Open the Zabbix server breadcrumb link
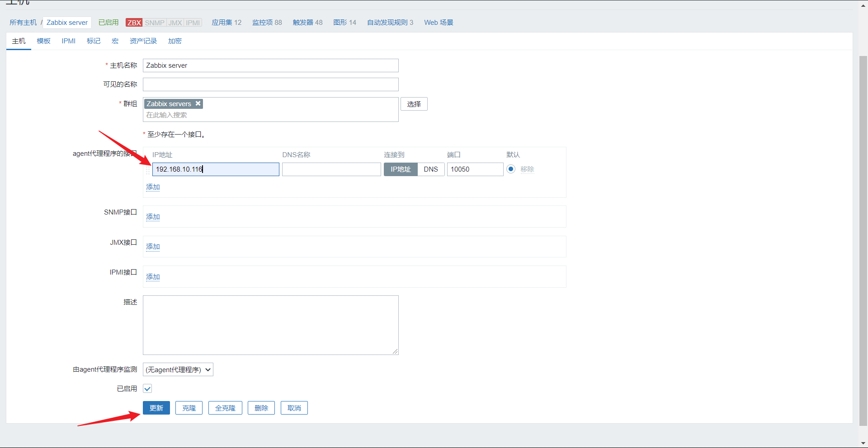 pyautogui.click(x=67, y=23)
